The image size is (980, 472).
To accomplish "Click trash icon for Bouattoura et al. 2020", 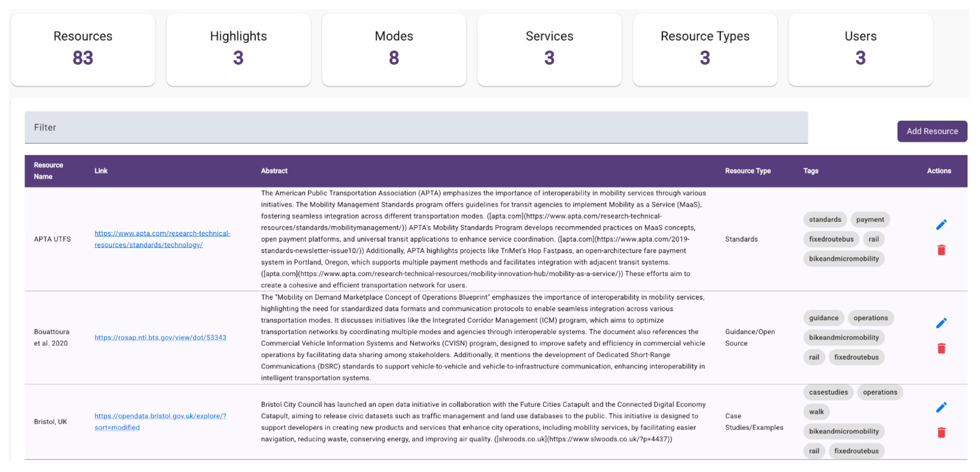I will [941, 348].
